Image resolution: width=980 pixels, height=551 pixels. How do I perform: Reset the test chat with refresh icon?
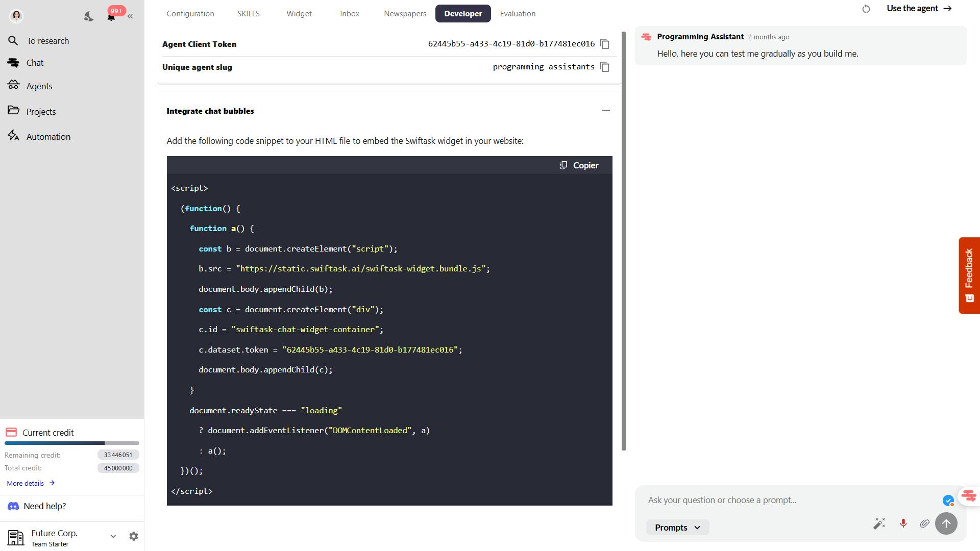(866, 9)
